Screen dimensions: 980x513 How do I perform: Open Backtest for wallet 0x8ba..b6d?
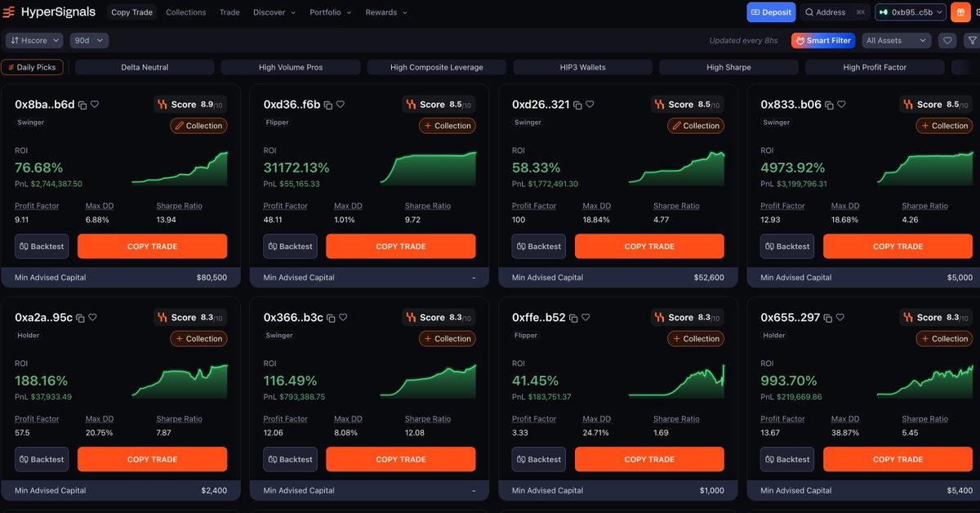point(42,247)
